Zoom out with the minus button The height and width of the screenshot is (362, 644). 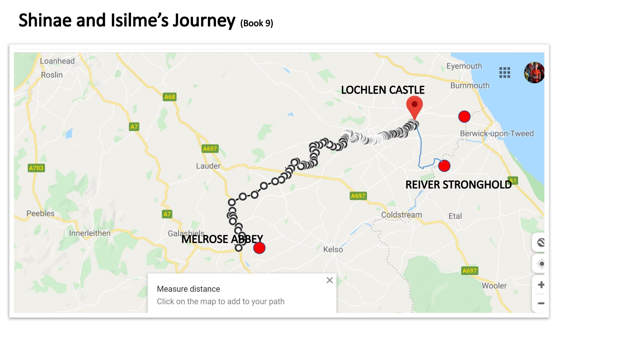pyautogui.click(x=541, y=303)
